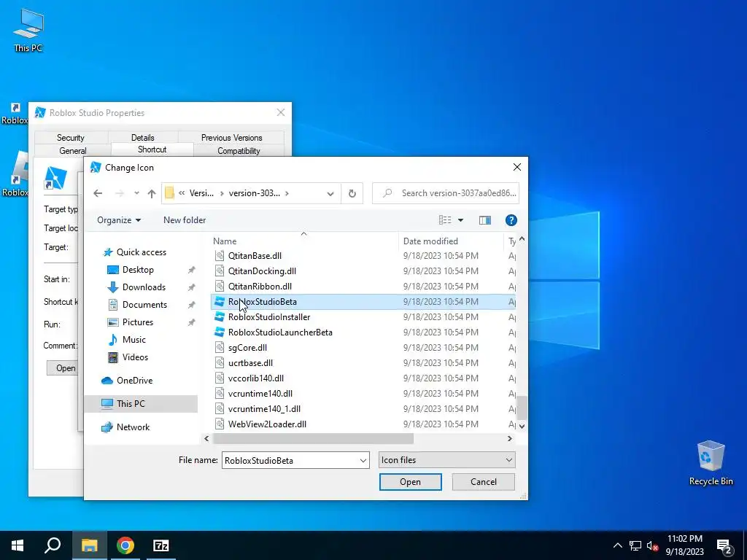Viewport: 747px width, 560px height.
Task: Switch to Compatibility tab in Properties
Action: (x=239, y=150)
